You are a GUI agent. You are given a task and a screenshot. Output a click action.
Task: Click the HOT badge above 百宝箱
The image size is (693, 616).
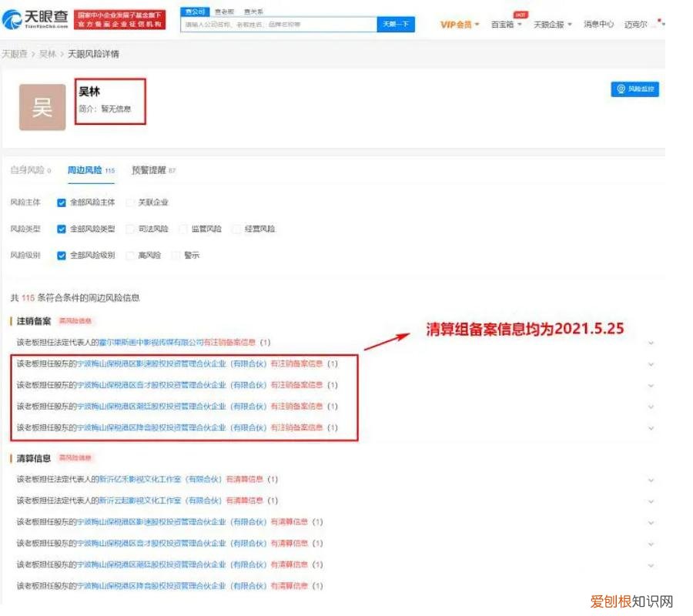point(521,14)
